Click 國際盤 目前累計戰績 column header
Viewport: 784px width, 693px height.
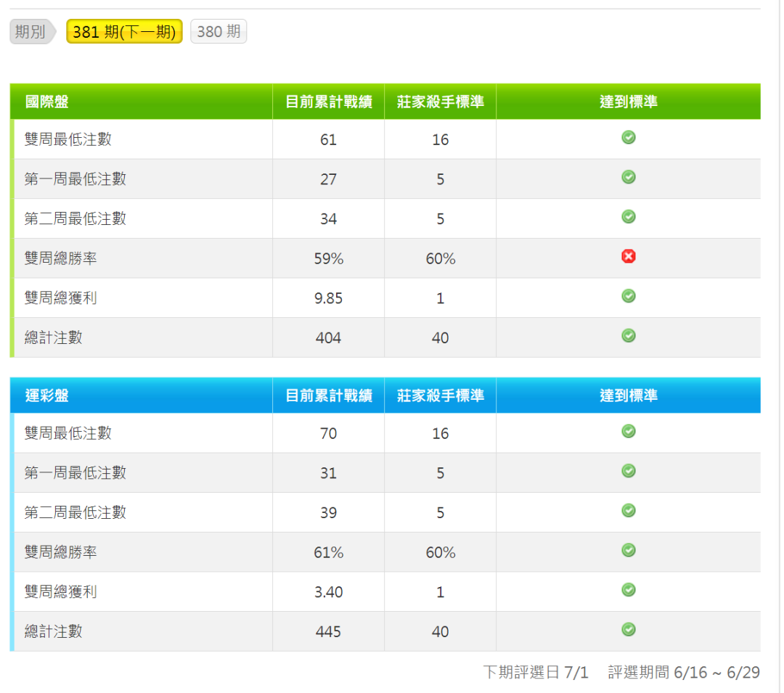coord(328,102)
